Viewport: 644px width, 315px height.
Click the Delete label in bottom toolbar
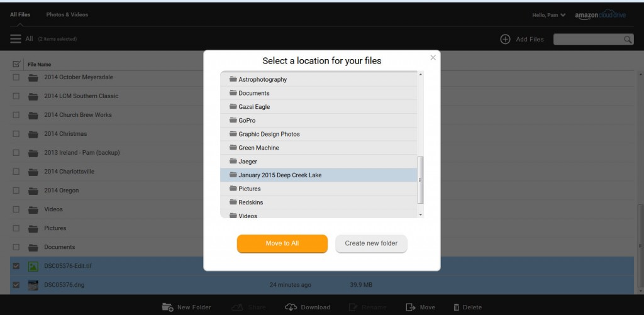(472, 307)
